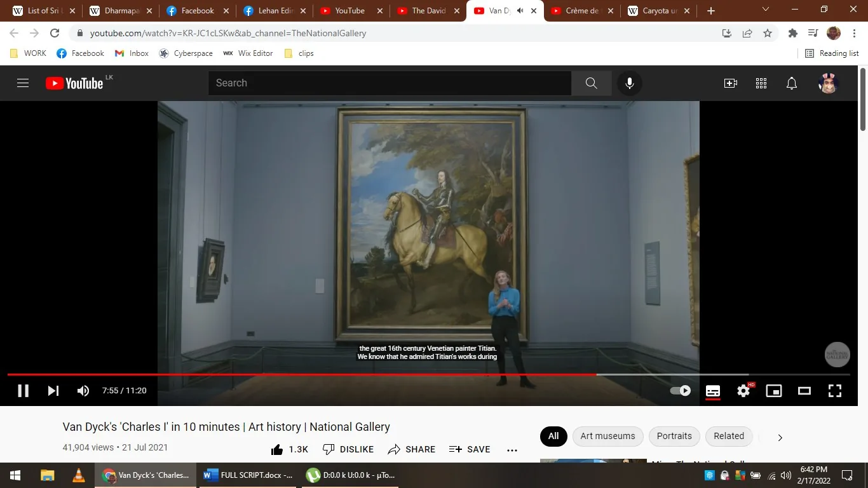Bookmark the page with the star icon

pyautogui.click(x=767, y=33)
